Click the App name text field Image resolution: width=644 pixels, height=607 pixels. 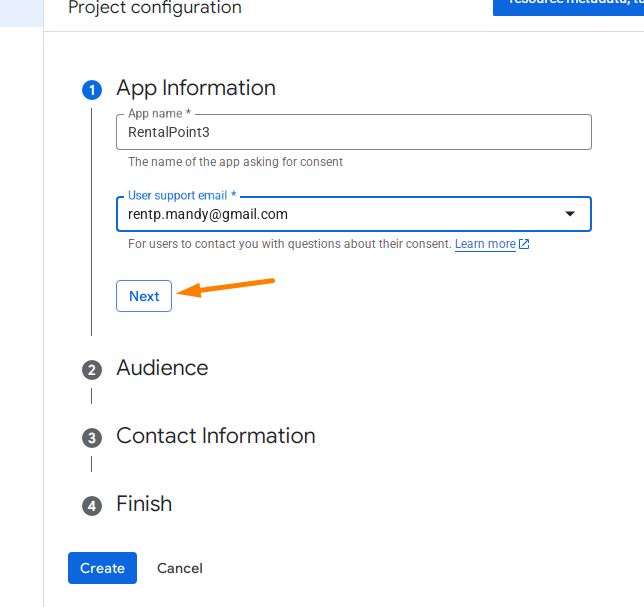[x=354, y=132]
